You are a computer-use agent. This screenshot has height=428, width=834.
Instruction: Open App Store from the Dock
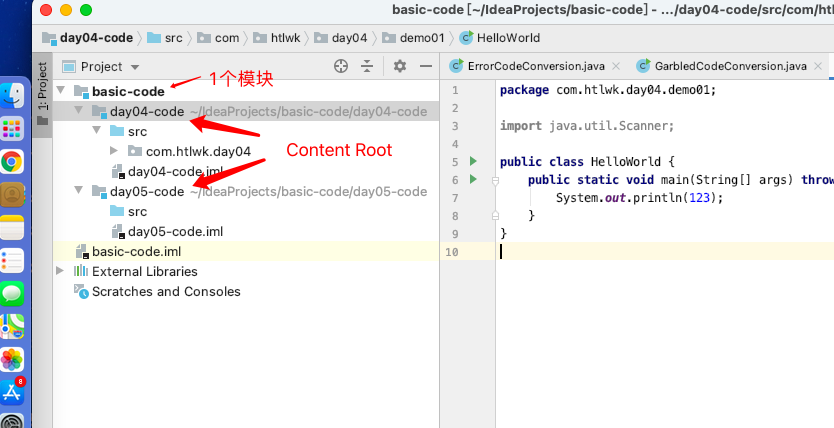pos(12,392)
